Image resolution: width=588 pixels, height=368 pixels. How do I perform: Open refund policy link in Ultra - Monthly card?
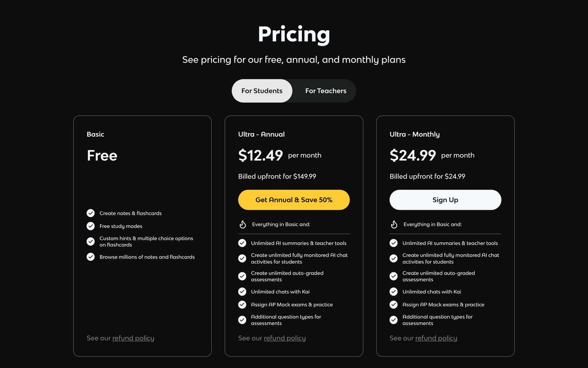click(x=436, y=338)
